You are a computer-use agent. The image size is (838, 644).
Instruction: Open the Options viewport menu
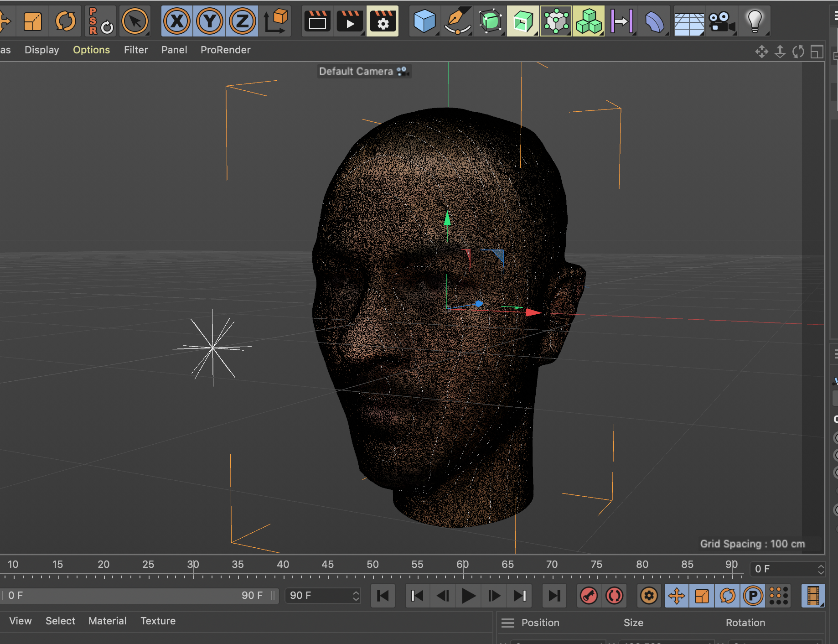coord(91,50)
